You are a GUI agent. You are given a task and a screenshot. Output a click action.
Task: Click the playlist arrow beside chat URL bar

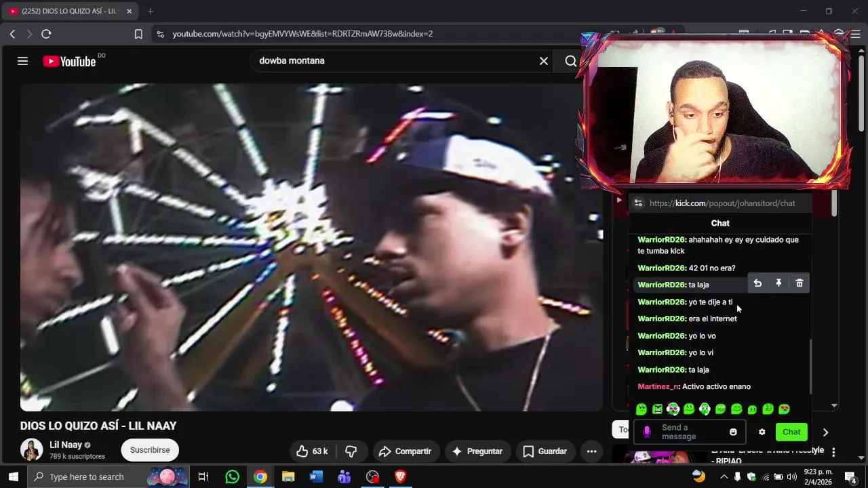point(618,200)
